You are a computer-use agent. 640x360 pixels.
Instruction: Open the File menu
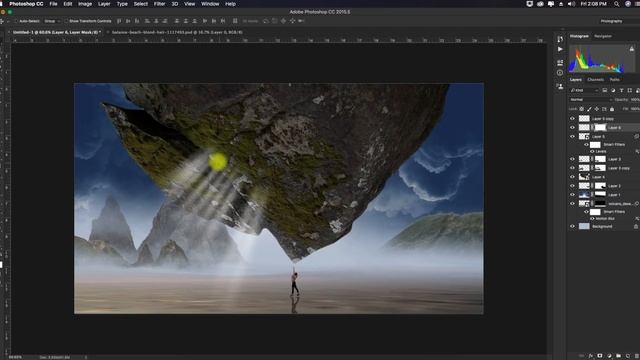click(53, 4)
